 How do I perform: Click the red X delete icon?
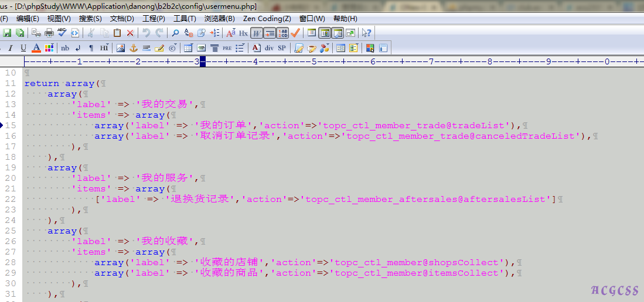tap(130, 33)
